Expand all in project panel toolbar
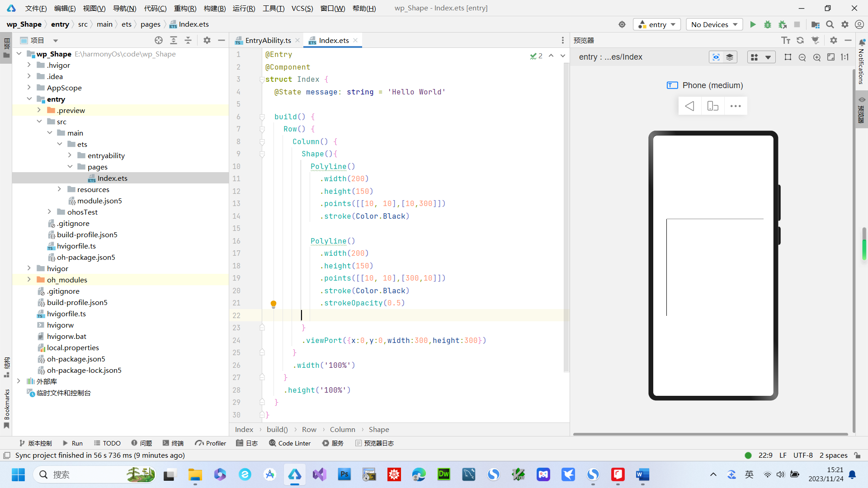868x488 pixels. tap(174, 40)
